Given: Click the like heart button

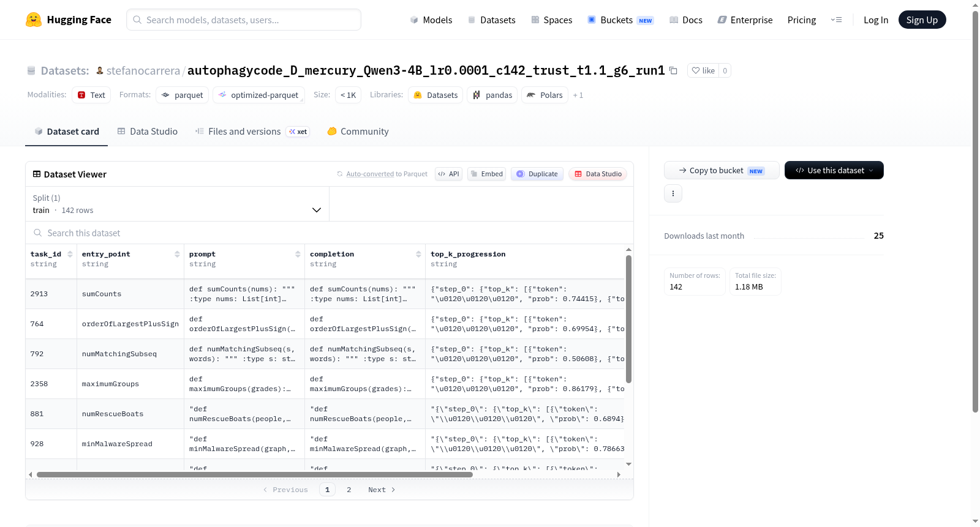Looking at the screenshot, I should tap(703, 70).
